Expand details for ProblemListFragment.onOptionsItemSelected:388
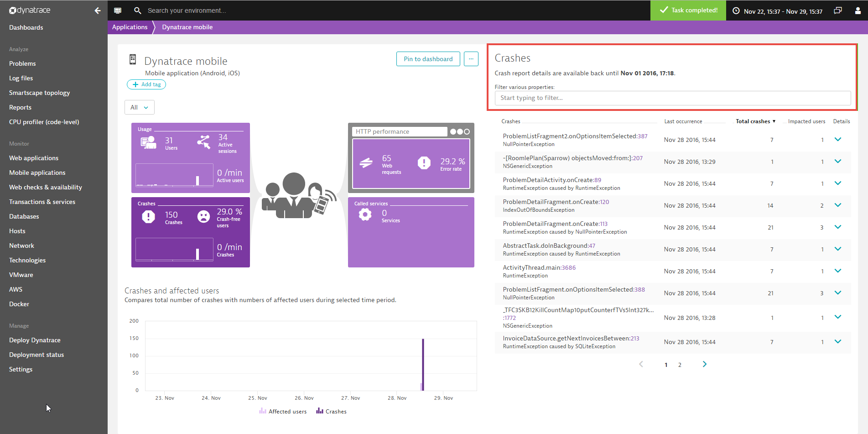The height and width of the screenshot is (434, 868). point(838,293)
